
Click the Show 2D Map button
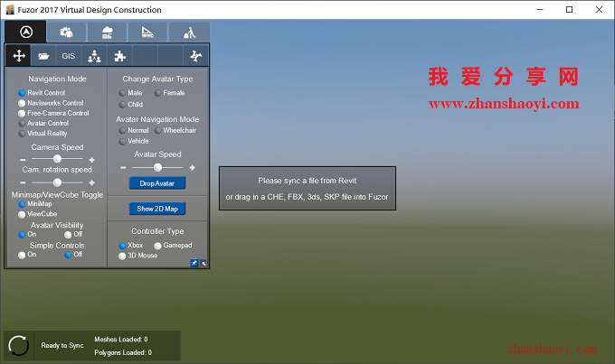point(157,209)
